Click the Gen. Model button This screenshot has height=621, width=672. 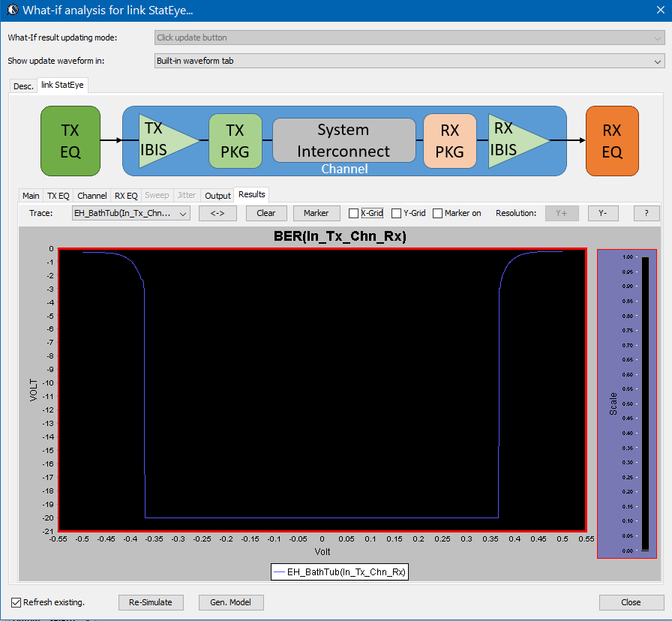click(x=231, y=602)
